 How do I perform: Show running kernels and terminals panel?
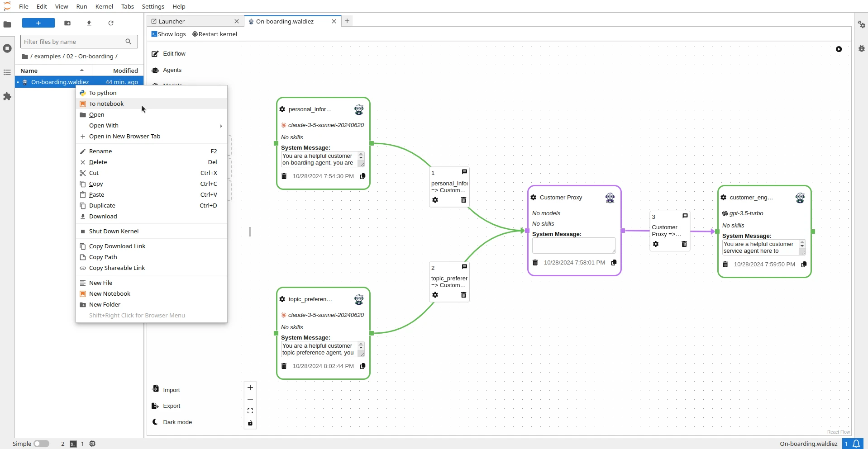7,48
